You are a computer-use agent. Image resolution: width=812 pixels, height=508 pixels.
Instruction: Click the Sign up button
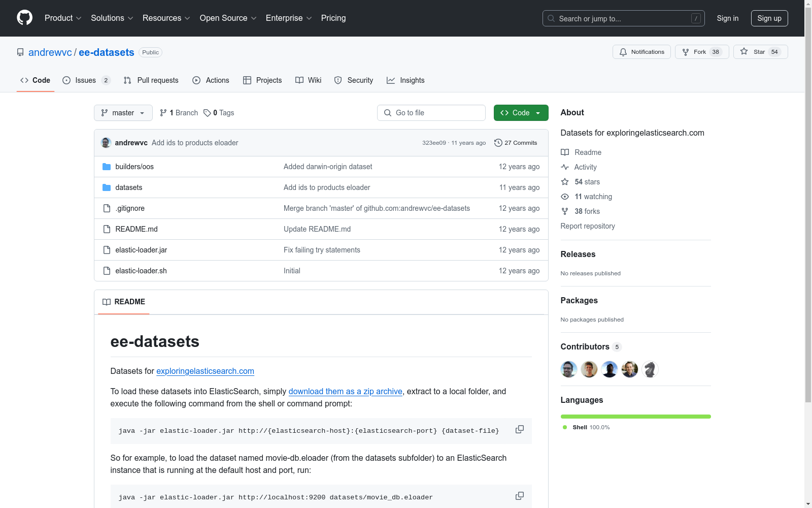pyautogui.click(x=769, y=18)
